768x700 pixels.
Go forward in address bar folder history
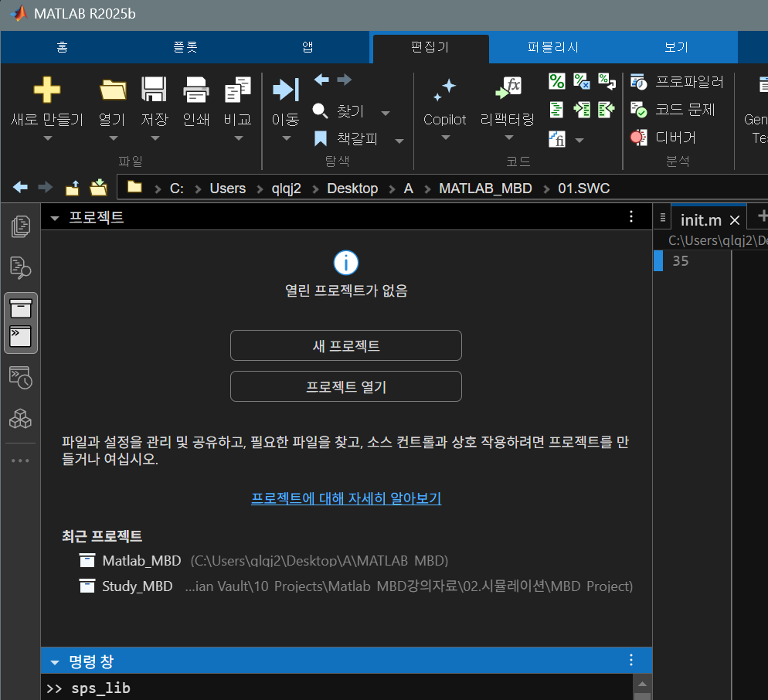coord(45,187)
